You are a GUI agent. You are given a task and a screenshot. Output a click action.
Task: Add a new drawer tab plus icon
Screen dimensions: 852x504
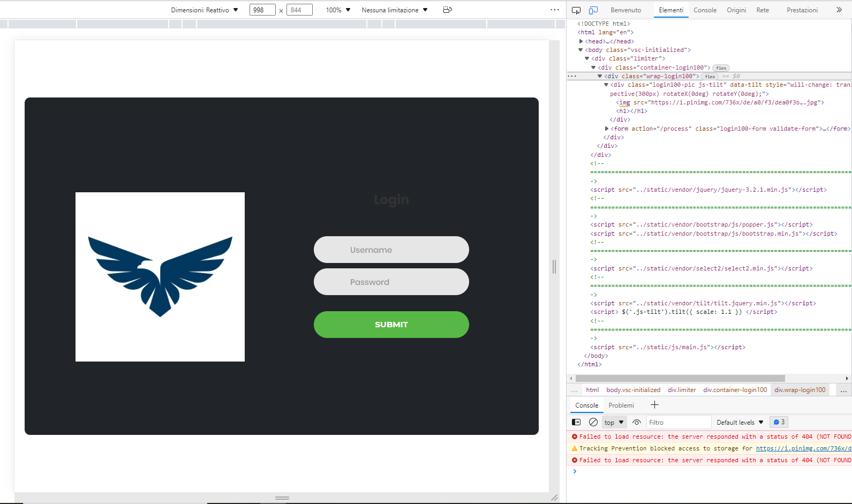(x=654, y=405)
